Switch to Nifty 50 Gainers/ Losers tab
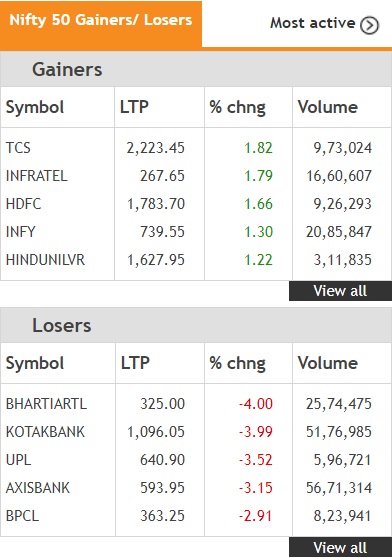 [x=101, y=24]
